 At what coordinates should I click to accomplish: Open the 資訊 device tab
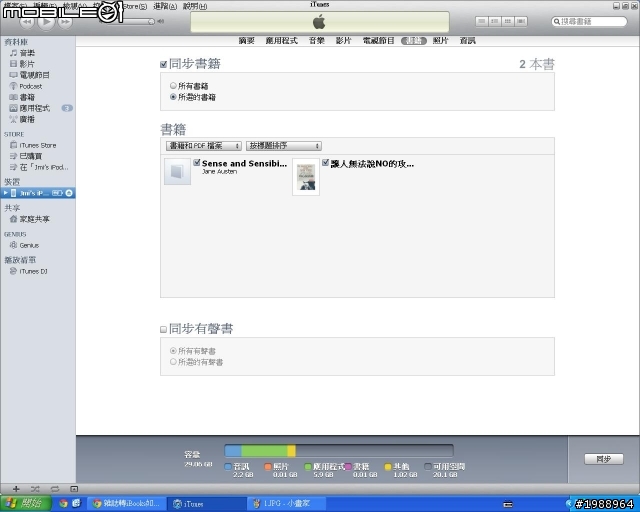468,41
